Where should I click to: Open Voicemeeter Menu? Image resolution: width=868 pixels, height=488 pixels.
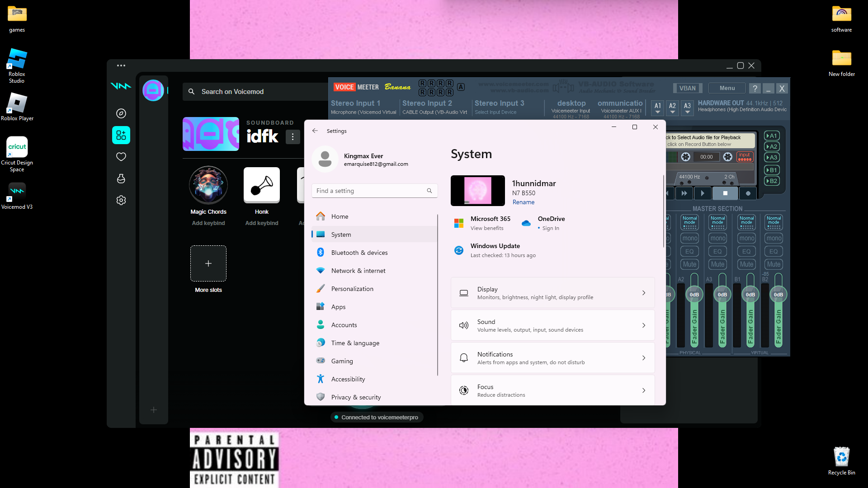pos(727,88)
